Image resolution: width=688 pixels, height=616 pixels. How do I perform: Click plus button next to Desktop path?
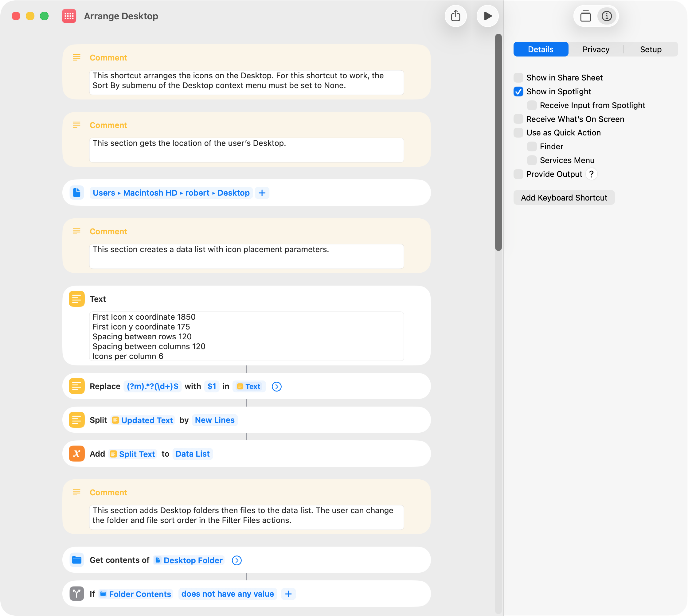[x=262, y=193]
